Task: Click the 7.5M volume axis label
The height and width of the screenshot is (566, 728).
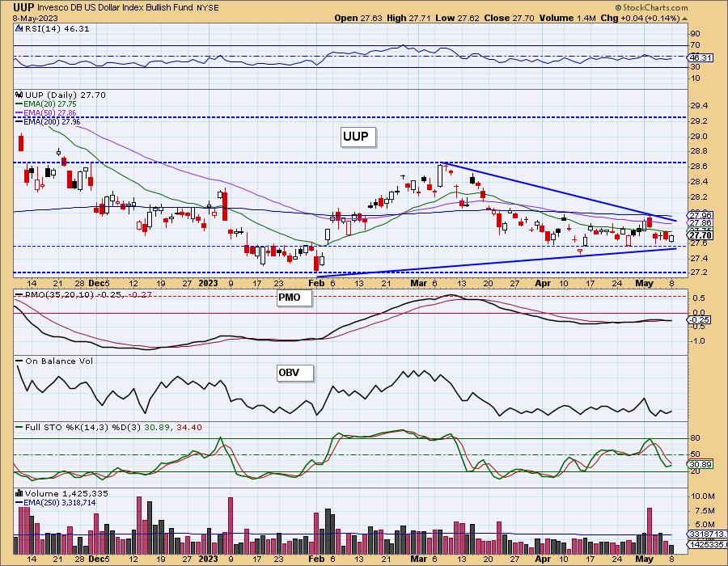Action: click(705, 510)
